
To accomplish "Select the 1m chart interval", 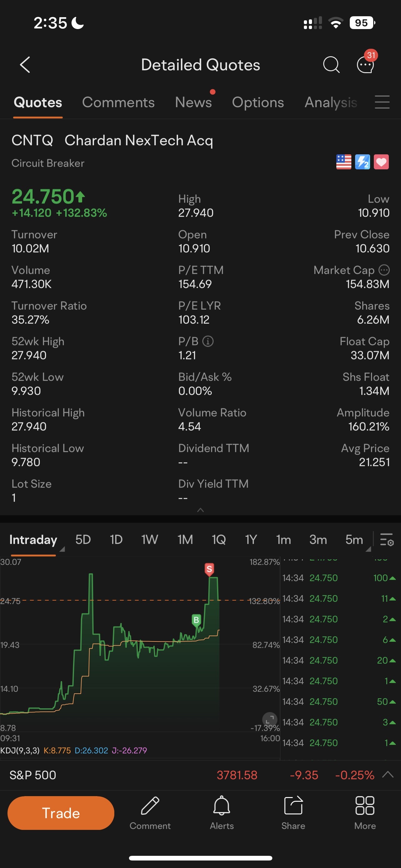I will click(x=284, y=540).
